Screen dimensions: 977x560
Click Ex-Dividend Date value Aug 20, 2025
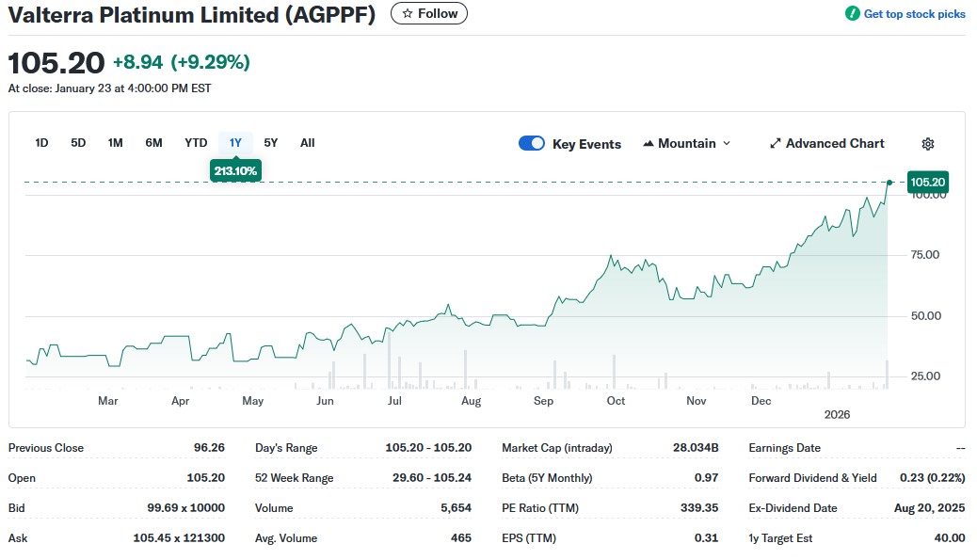(x=929, y=507)
